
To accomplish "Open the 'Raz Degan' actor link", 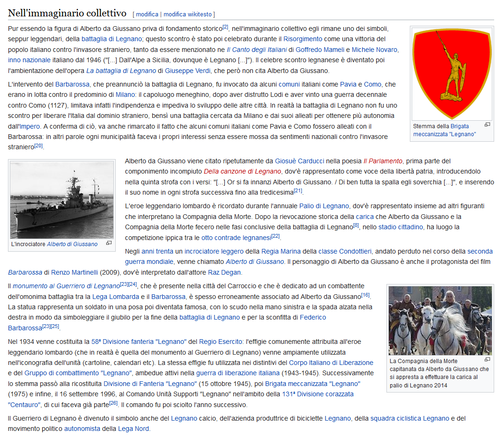I will pos(224,272).
